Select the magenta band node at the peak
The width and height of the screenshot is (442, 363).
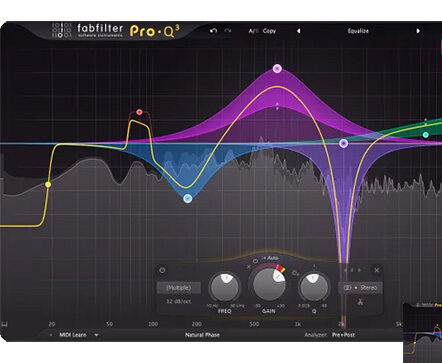click(x=277, y=69)
